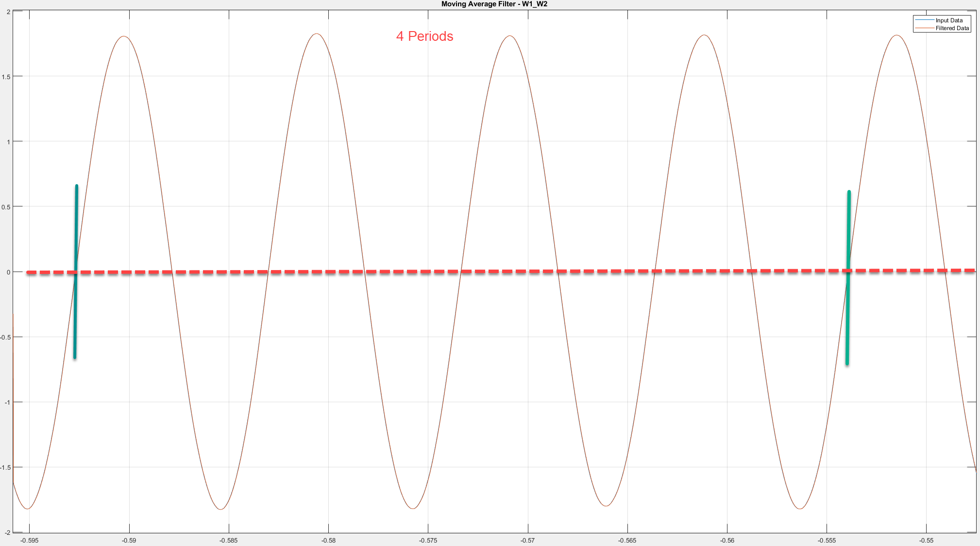
Task: Click the plot title Moving Average Filter - W1_W2
Action: (x=494, y=4)
